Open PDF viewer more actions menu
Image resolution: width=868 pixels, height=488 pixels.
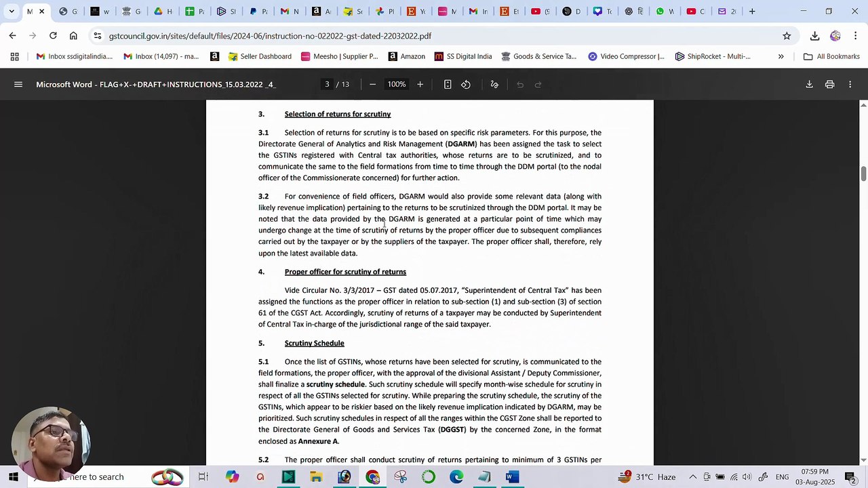[850, 85]
